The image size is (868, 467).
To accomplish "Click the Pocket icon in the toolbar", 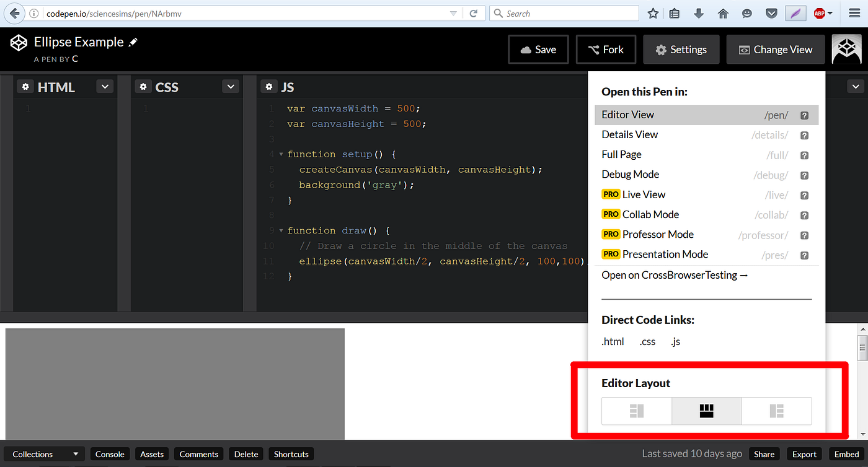I will click(x=771, y=13).
